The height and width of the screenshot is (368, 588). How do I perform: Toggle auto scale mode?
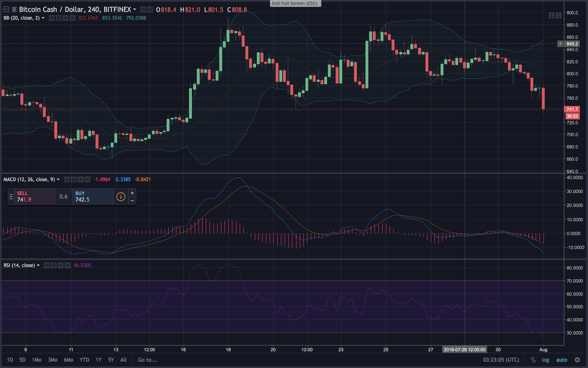[561, 360]
